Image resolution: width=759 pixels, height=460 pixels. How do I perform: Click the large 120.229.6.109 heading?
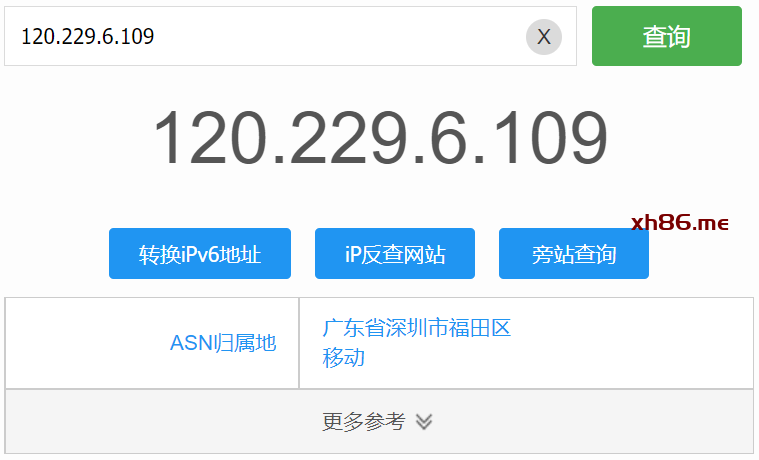[380, 138]
